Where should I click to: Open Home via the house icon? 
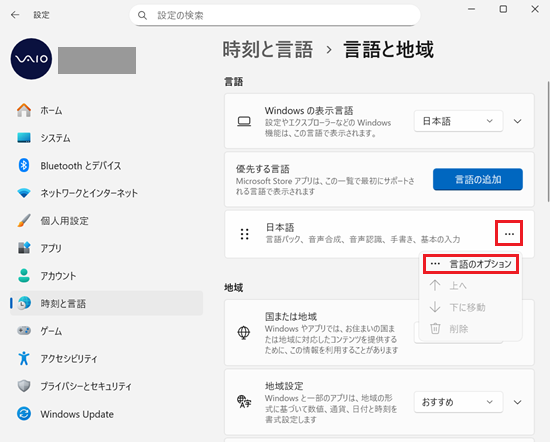click(x=24, y=110)
